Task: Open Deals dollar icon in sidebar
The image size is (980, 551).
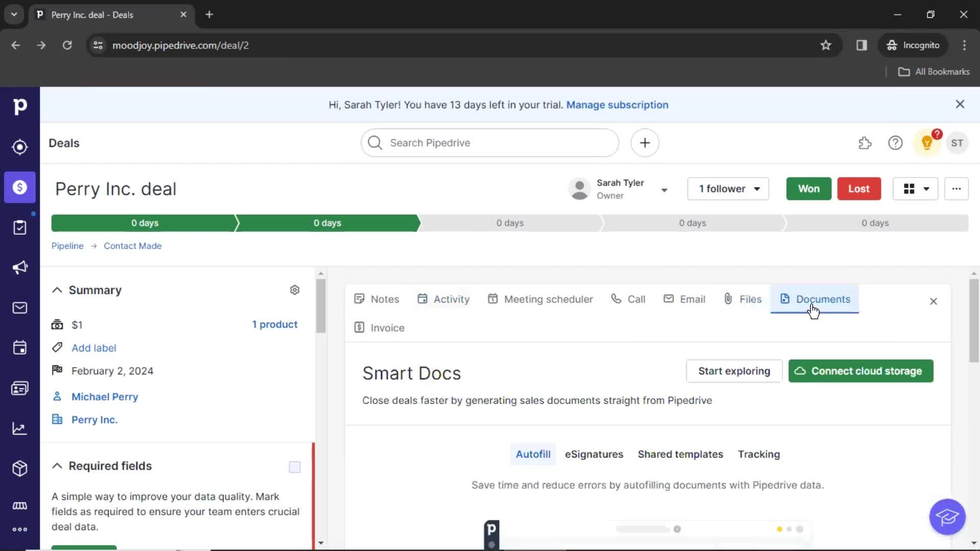Action: point(19,187)
